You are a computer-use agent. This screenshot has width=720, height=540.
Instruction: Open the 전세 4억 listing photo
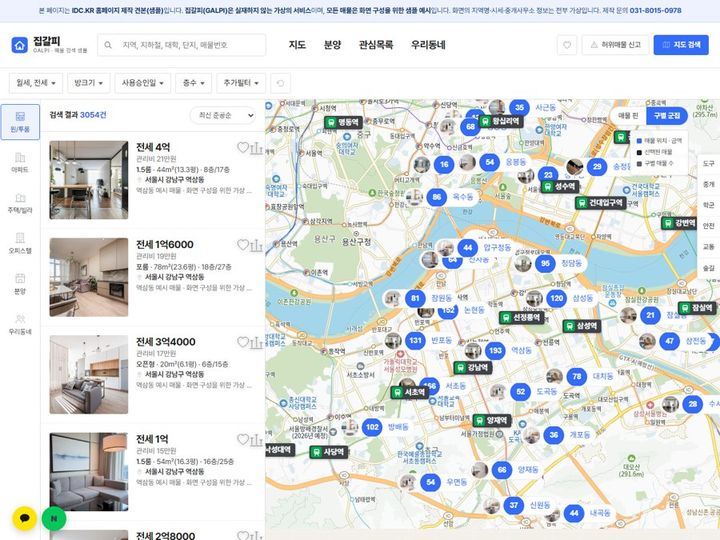(x=89, y=180)
